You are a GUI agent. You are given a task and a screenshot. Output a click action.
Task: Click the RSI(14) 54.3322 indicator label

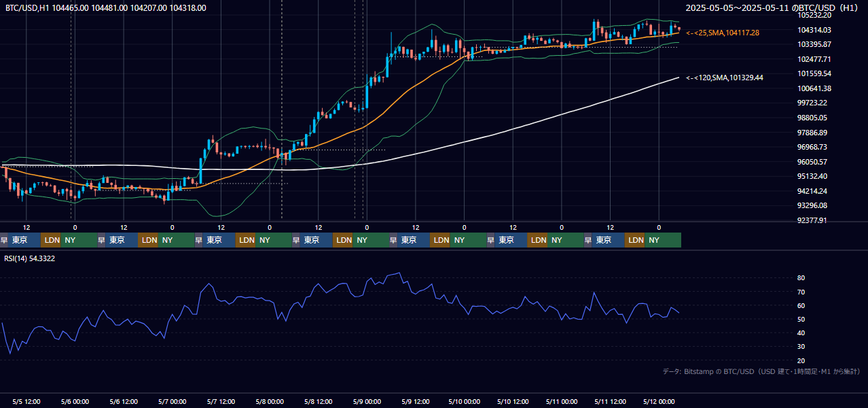click(30, 258)
